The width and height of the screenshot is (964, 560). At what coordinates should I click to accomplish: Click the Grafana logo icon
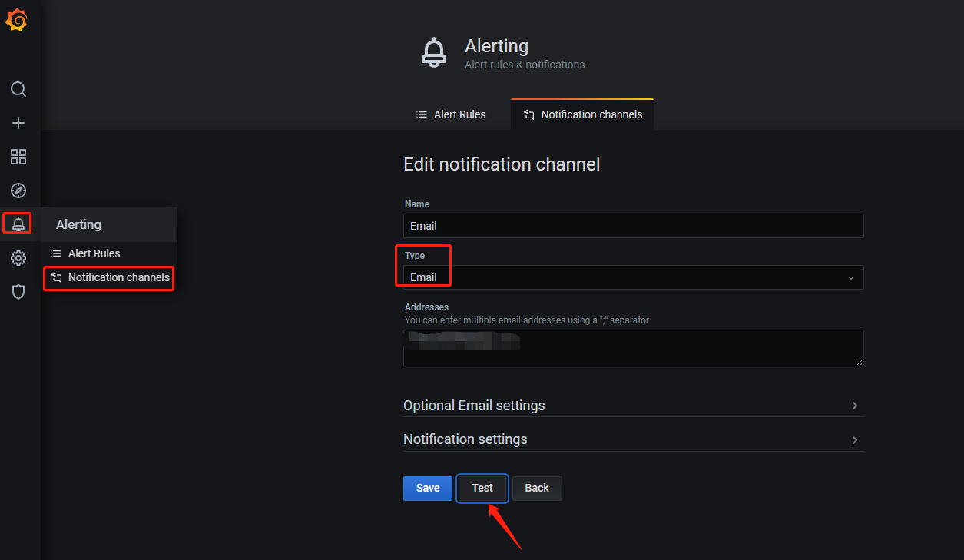(x=17, y=20)
